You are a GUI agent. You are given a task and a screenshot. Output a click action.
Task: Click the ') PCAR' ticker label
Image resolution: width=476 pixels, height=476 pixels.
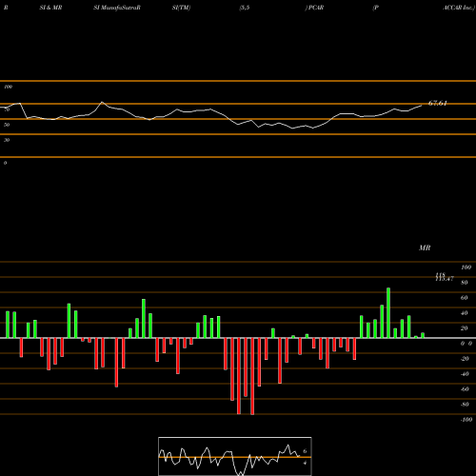[314, 8]
